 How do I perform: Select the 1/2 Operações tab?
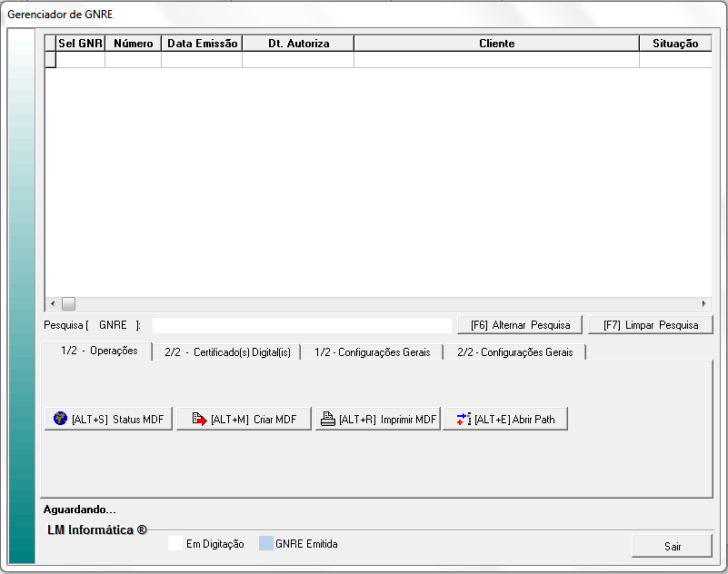pos(98,351)
